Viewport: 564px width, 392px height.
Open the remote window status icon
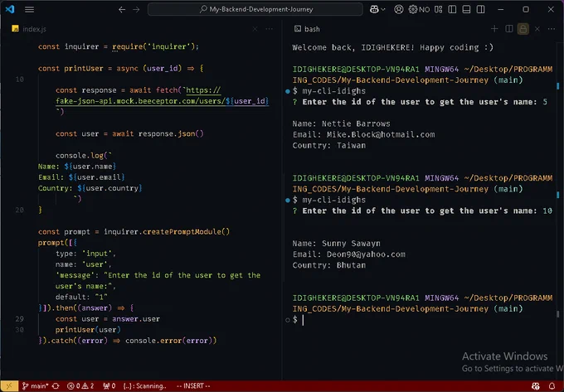[x=9, y=386]
